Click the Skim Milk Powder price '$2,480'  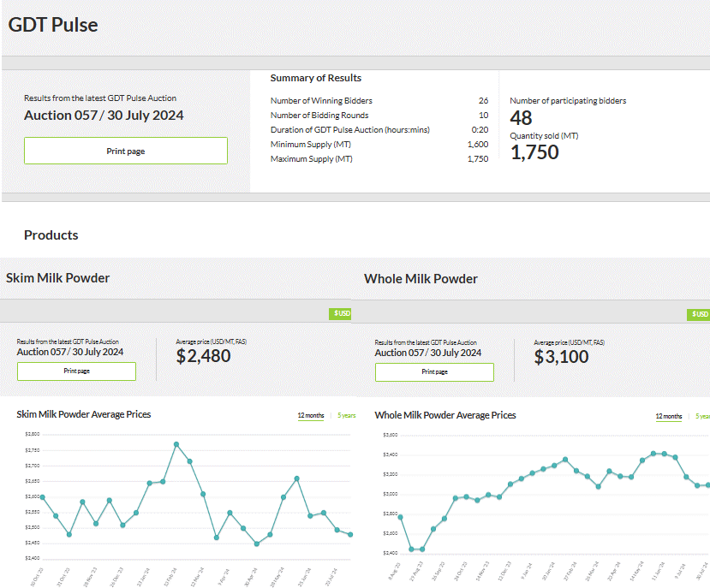[x=203, y=356]
